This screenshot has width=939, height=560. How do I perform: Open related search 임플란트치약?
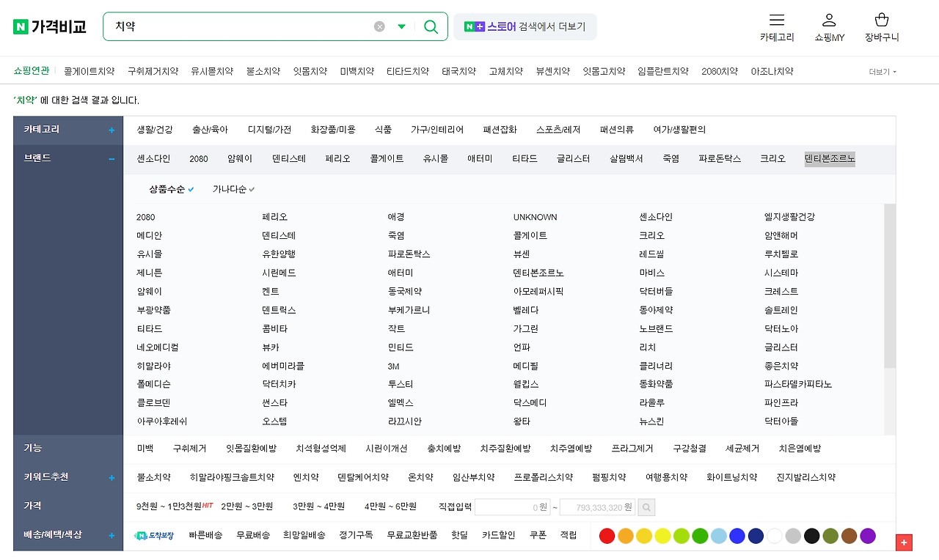[x=663, y=72]
